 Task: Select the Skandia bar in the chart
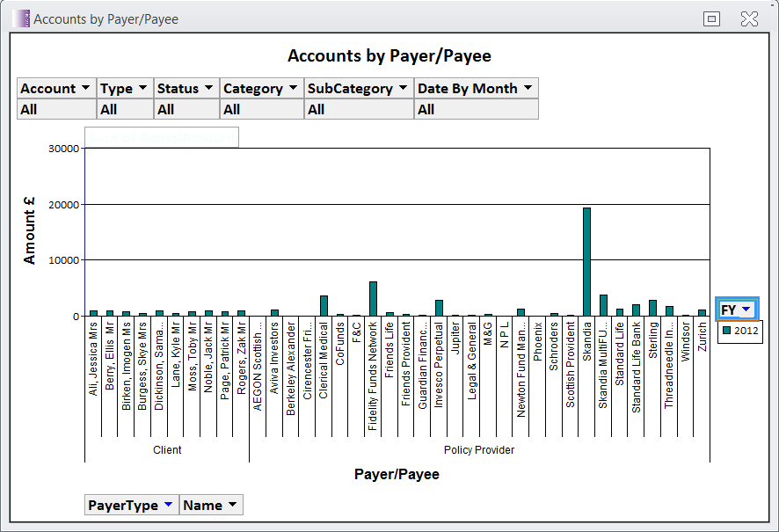(586, 262)
